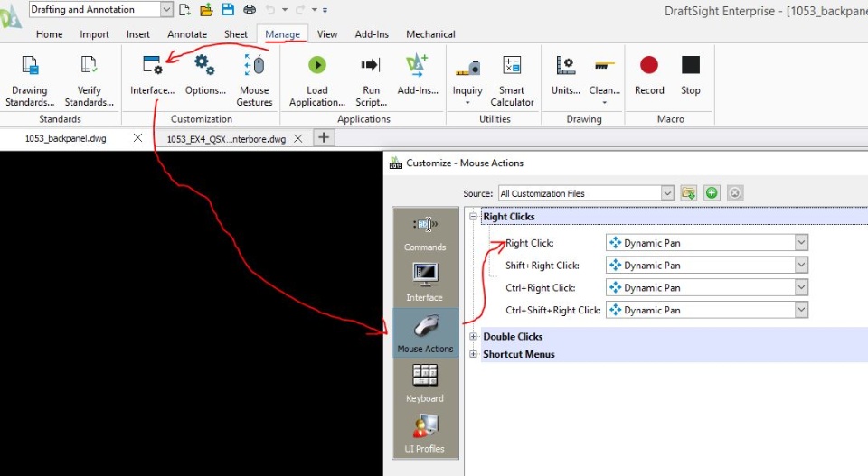Expand the Shortcut Menus section
The height and width of the screenshot is (476, 868).
pos(473,354)
